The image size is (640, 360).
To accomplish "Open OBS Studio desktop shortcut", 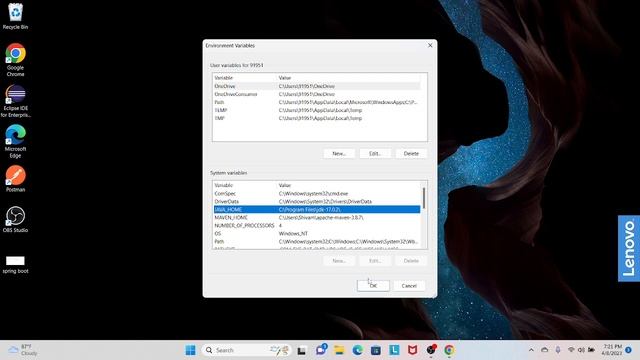I will coord(15,219).
